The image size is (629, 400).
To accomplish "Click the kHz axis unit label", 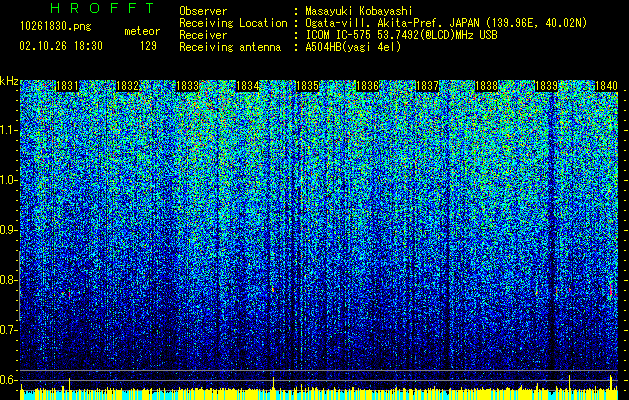I will (9, 81).
